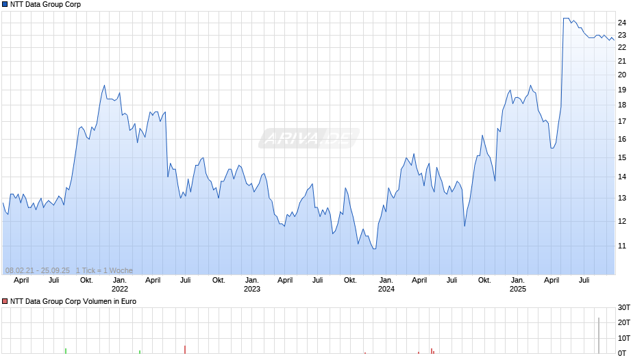Click the '16' price axis label
Viewport: 644px width, 360px height.
622,139
